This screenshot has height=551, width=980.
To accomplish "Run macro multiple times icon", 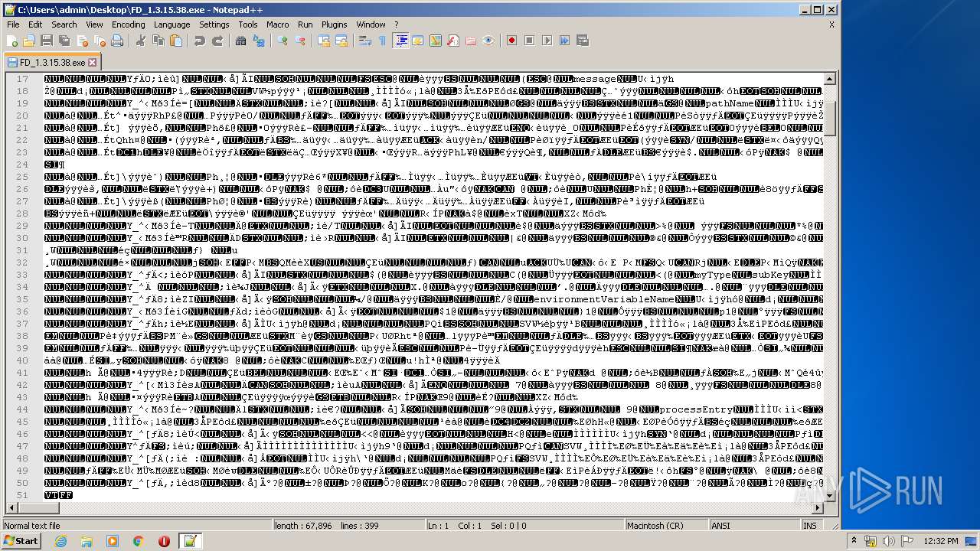I will (564, 41).
